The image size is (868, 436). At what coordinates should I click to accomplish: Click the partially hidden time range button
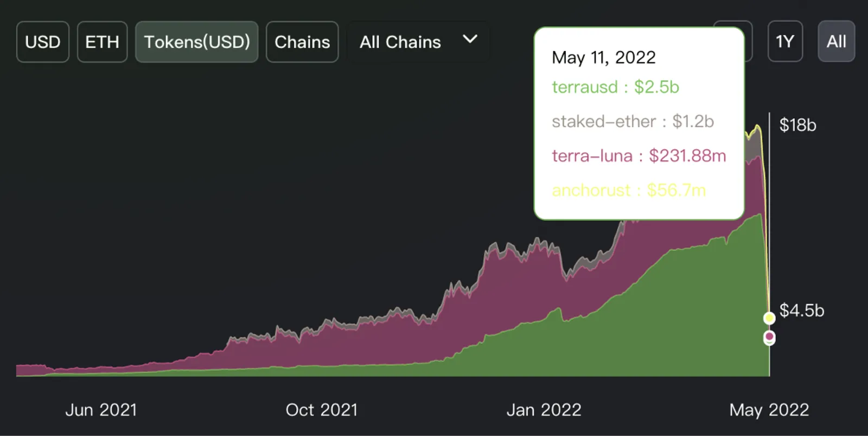[748, 41]
